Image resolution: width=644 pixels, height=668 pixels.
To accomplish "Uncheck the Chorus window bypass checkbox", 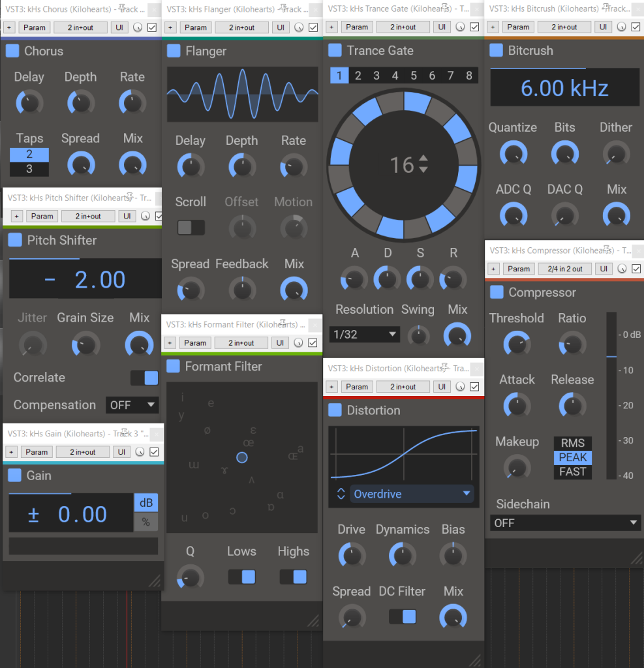I will point(152,27).
